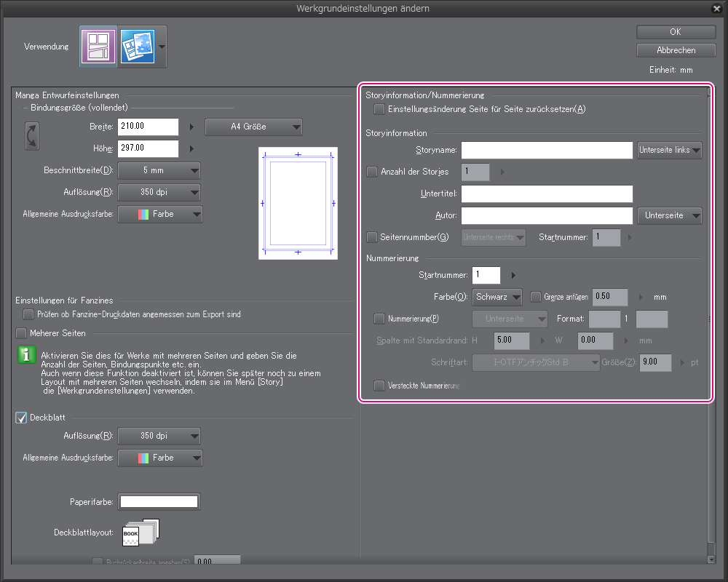Expand the Auflösung 350 dpi dropdown

coord(159,193)
